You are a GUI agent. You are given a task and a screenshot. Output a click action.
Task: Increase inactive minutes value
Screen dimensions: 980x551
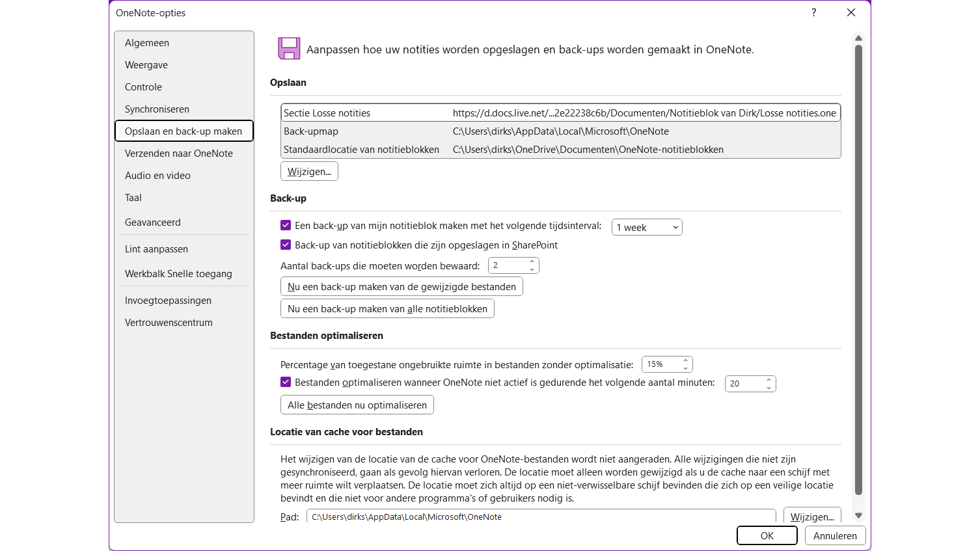tap(769, 380)
